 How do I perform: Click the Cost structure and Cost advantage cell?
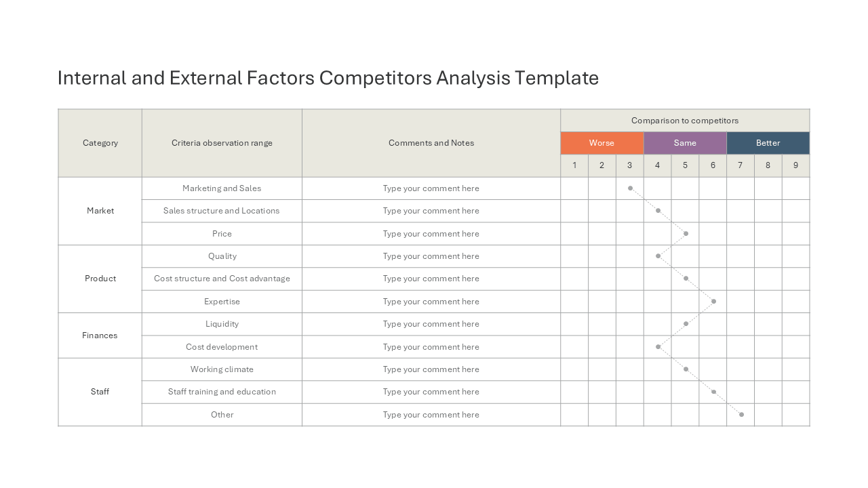(222, 279)
